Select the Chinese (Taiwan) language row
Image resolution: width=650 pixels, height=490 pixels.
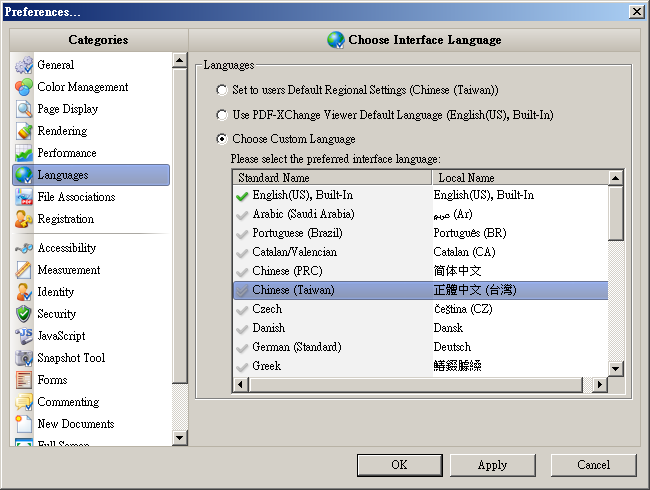[x=421, y=290]
